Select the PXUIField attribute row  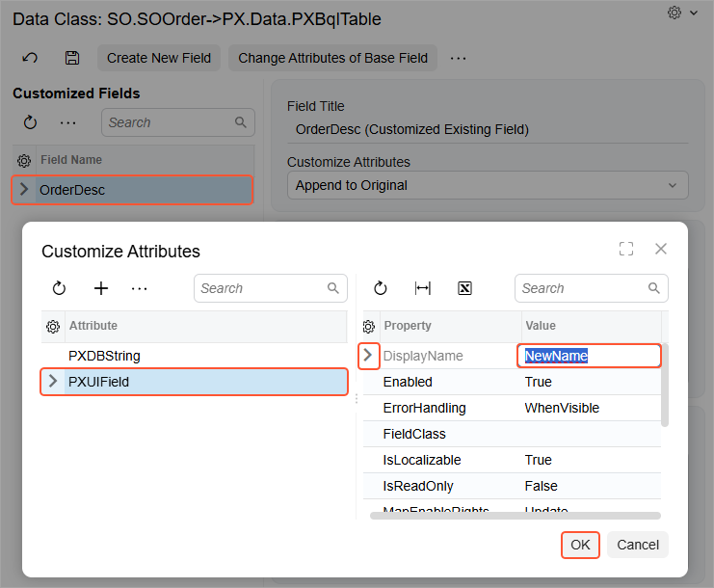[195, 382]
